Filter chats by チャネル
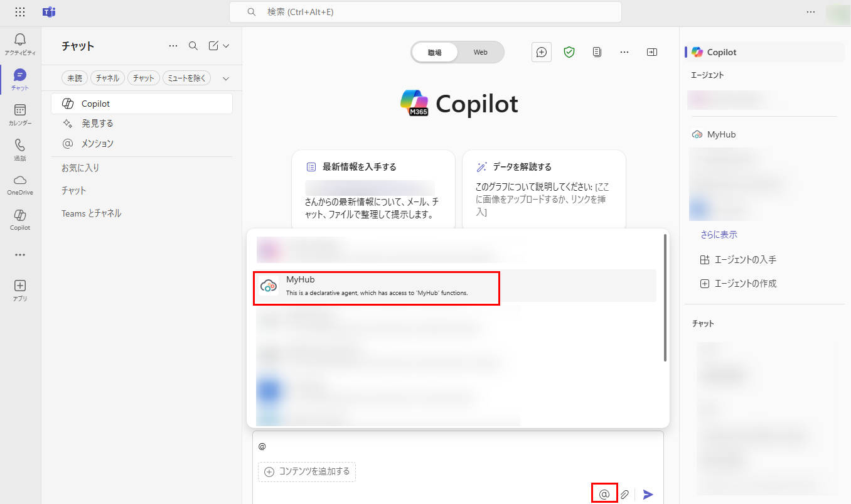851x504 pixels. click(107, 78)
